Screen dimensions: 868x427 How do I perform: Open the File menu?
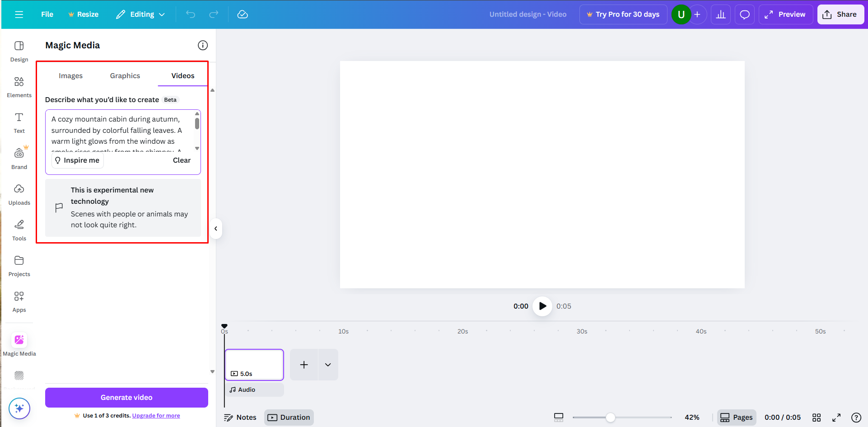pyautogui.click(x=47, y=14)
